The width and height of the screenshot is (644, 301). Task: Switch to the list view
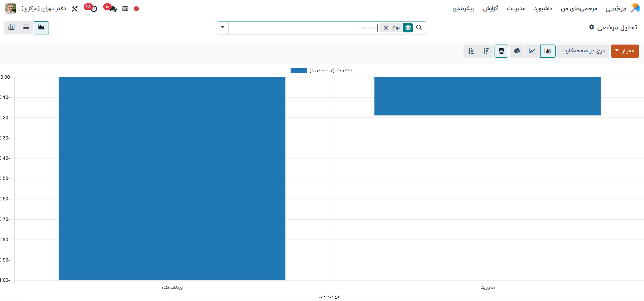26,27
